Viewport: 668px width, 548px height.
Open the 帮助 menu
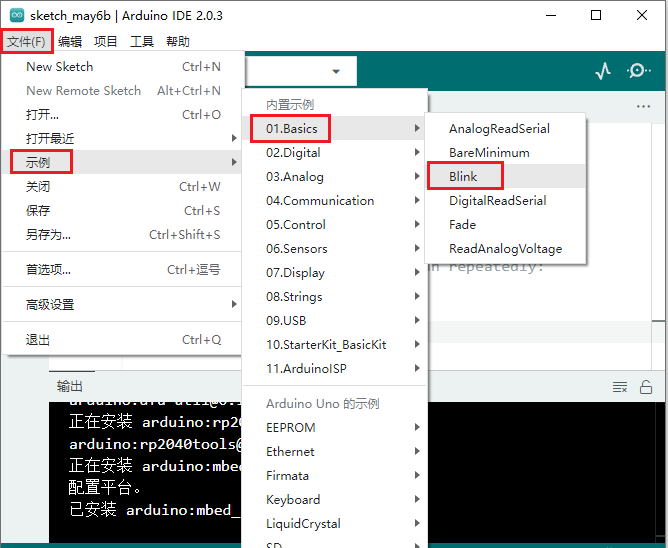(x=178, y=42)
